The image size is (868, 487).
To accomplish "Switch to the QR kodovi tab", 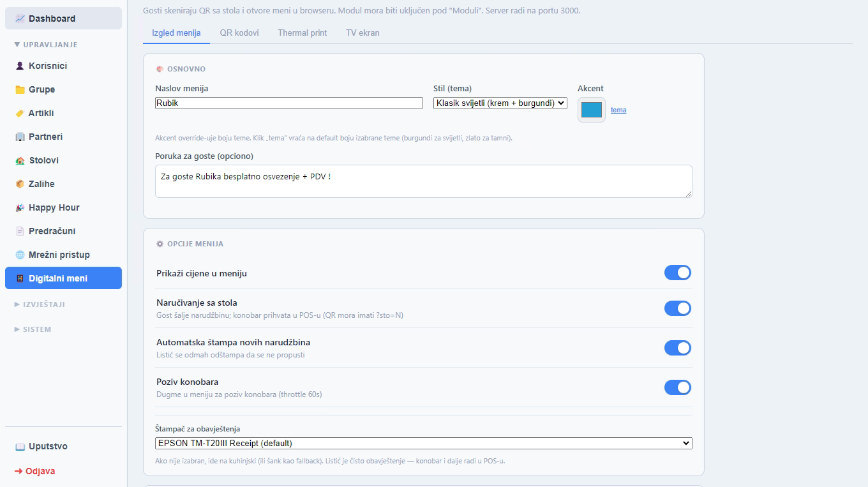I will 239,33.
